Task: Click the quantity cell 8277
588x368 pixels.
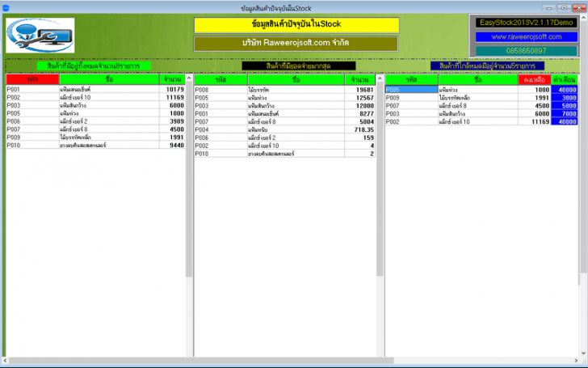Action: click(x=360, y=114)
